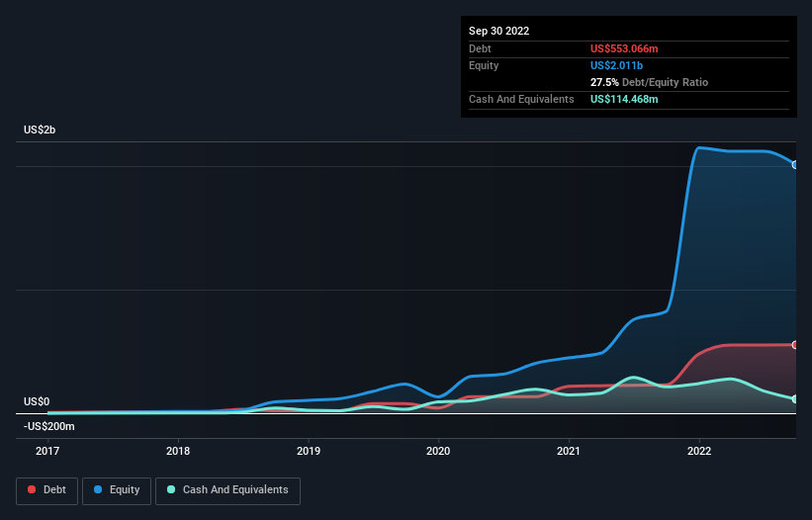The height and width of the screenshot is (520, 812).
Task: Click the teal Cash endpoint marker
Action: click(x=795, y=399)
